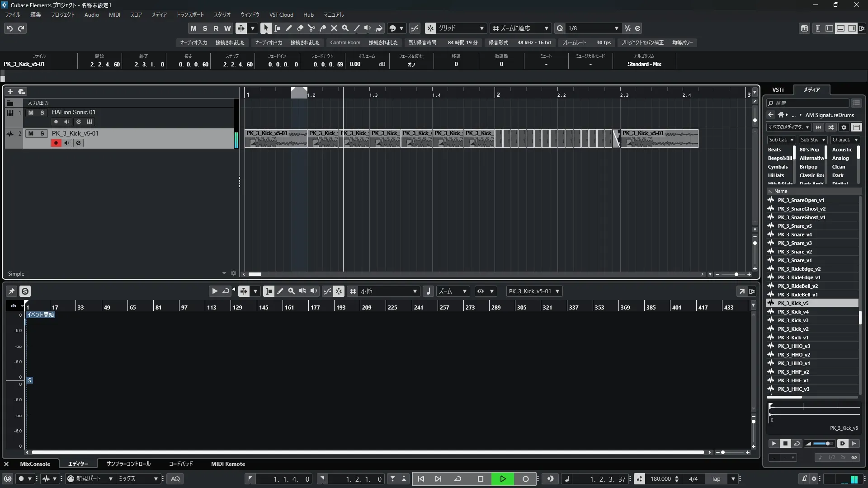
Task: Select the Eraser tool in main toolbar
Action: [300, 28]
